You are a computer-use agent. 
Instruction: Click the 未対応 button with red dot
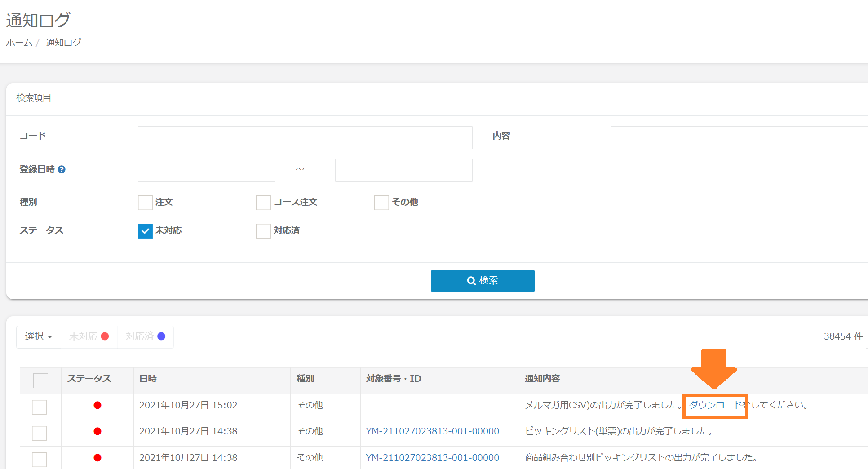[x=89, y=336]
